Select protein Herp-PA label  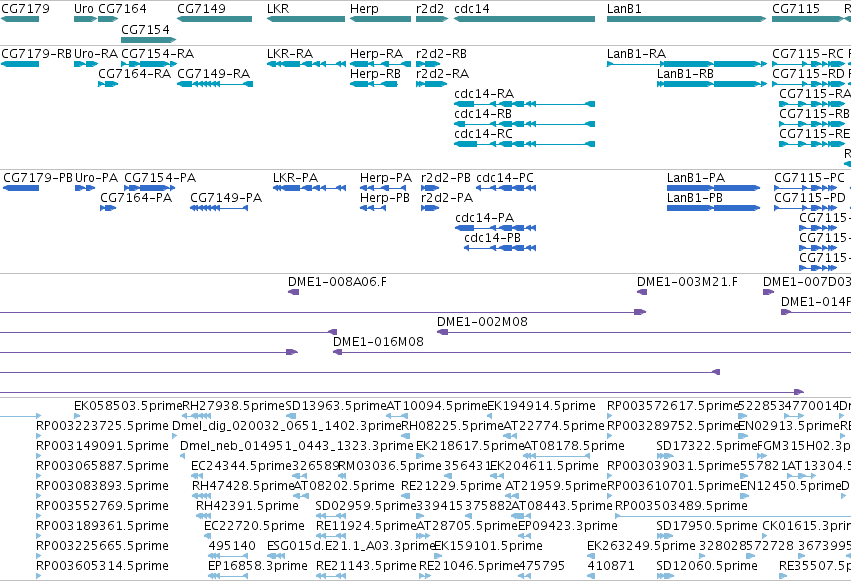386,177
